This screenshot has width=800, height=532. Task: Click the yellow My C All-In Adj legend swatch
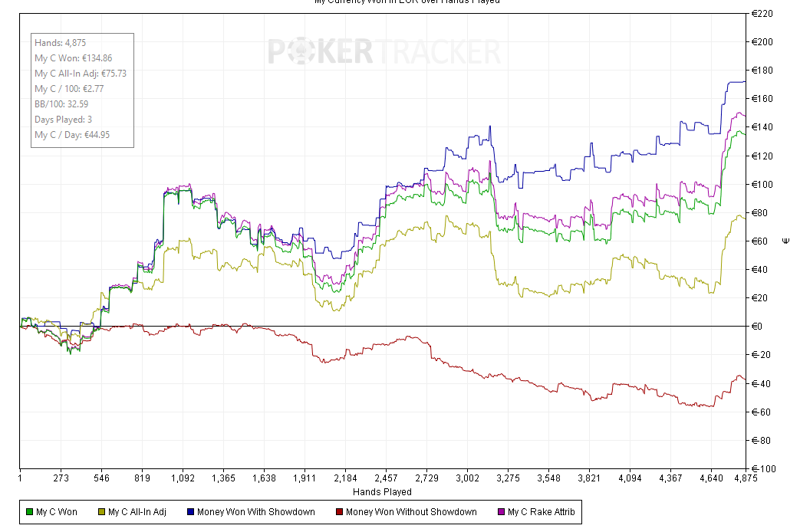click(101, 511)
